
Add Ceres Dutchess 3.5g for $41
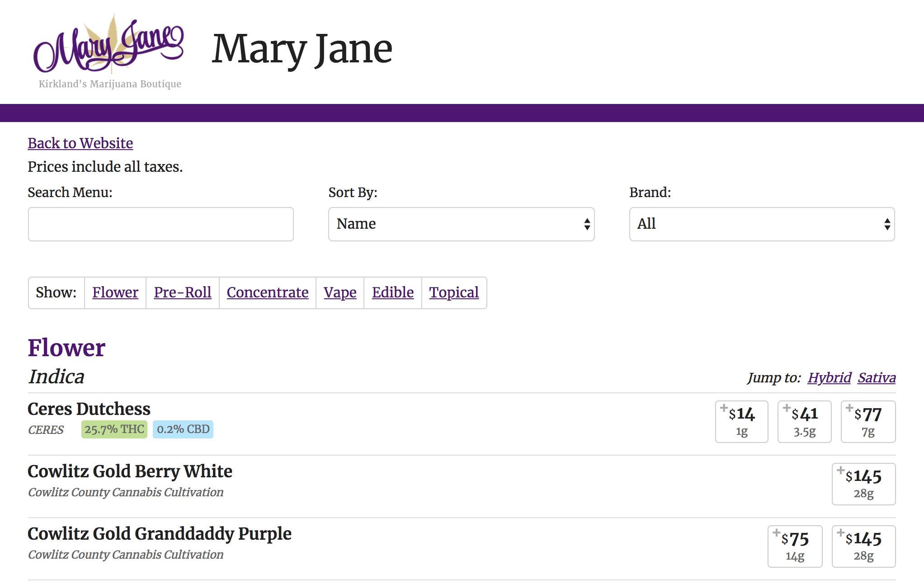click(x=804, y=421)
